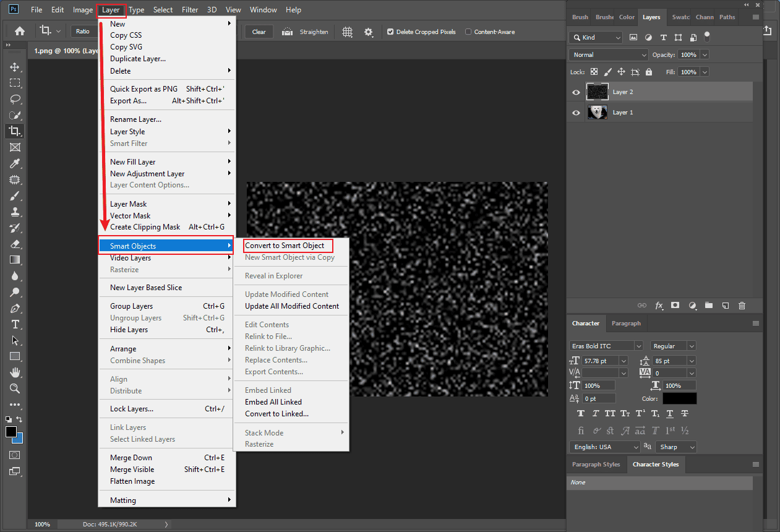The width and height of the screenshot is (780, 532).
Task: Open the text Color swatch picker
Action: [x=679, y=398]
